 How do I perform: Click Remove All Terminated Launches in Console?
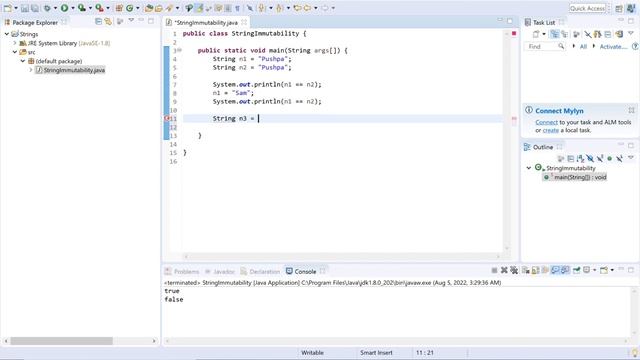click(x=514, y=270)
